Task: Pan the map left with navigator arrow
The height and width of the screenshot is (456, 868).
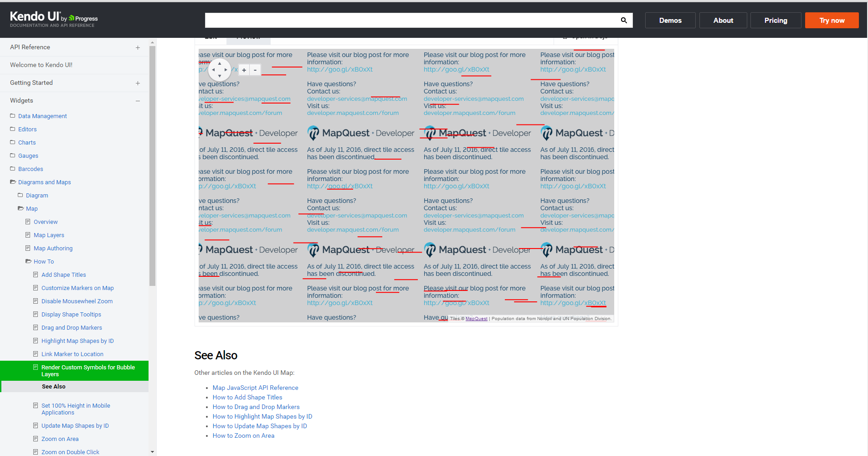Action: click(x=214, y=70)
